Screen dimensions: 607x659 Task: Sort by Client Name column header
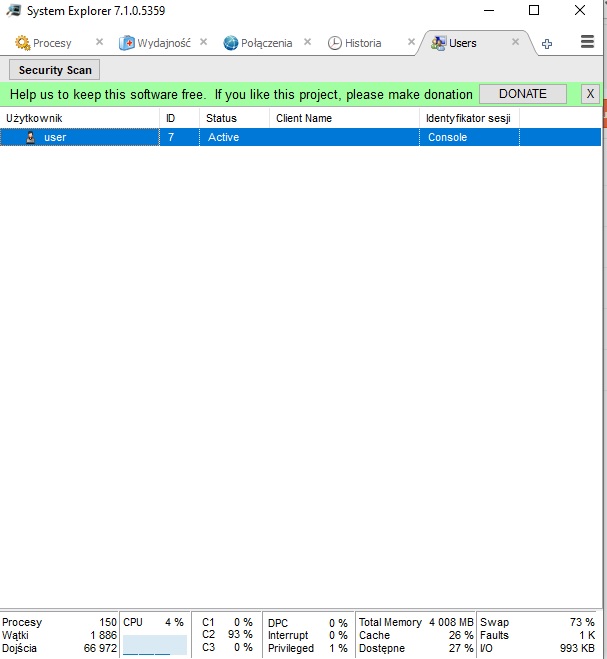tap(344, 118)
